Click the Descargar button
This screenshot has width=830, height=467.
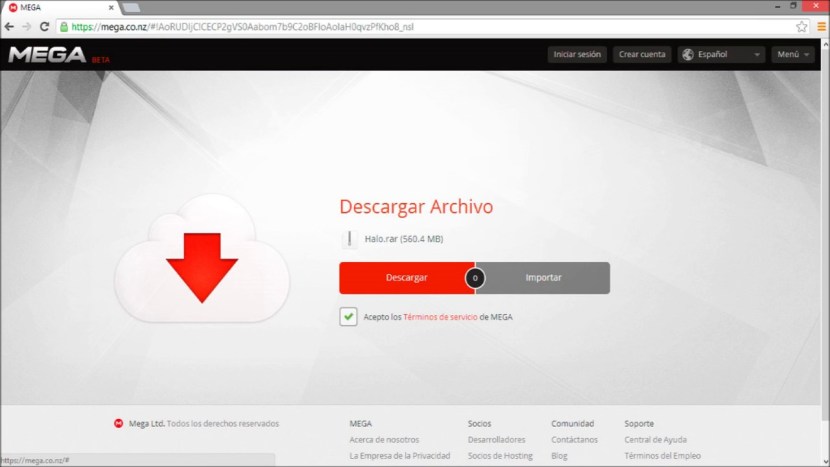(406, 278)
